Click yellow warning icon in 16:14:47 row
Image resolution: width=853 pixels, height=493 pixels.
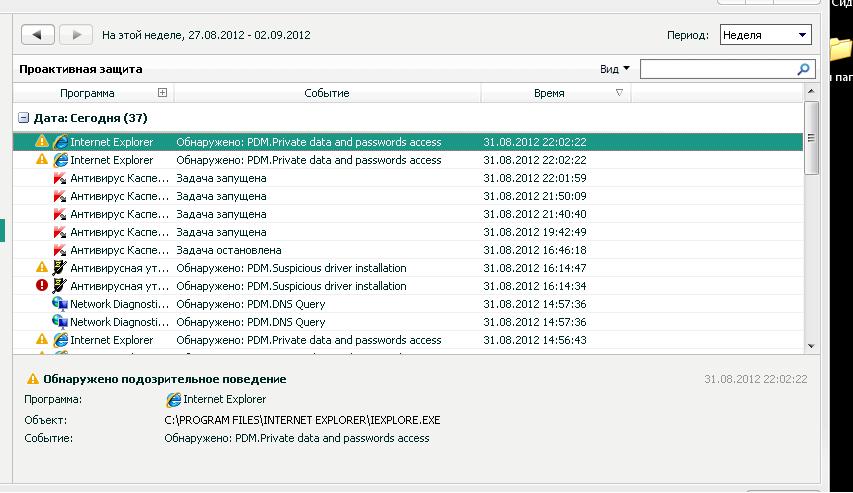pyautogui.click(x=41, y=267)
